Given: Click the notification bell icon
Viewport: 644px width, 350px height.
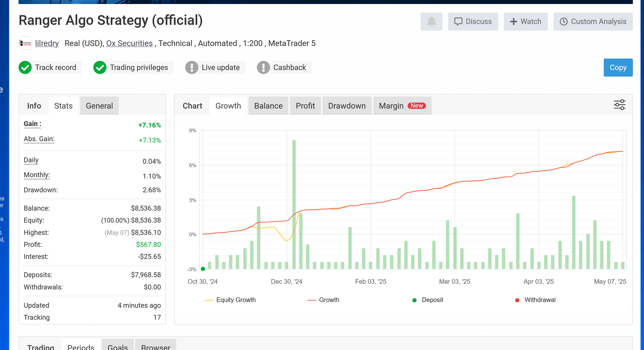Looking at the screenshot, I should [431, 22].
